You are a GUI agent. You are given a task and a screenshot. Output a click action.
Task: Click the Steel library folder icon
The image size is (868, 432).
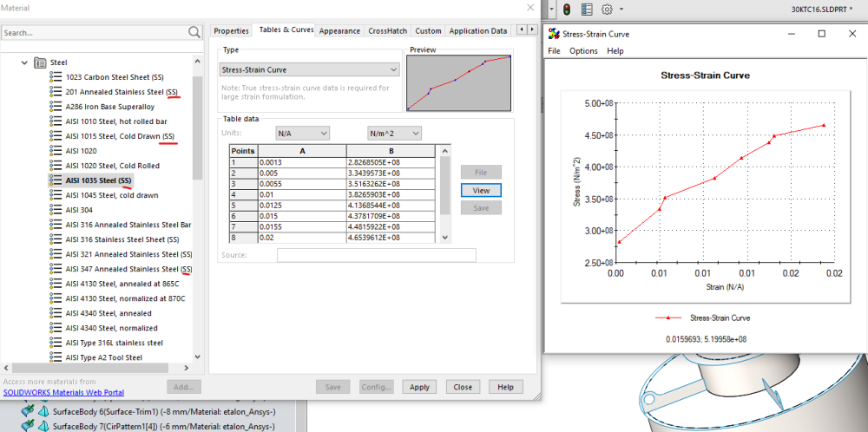click(x=40, y=62)
